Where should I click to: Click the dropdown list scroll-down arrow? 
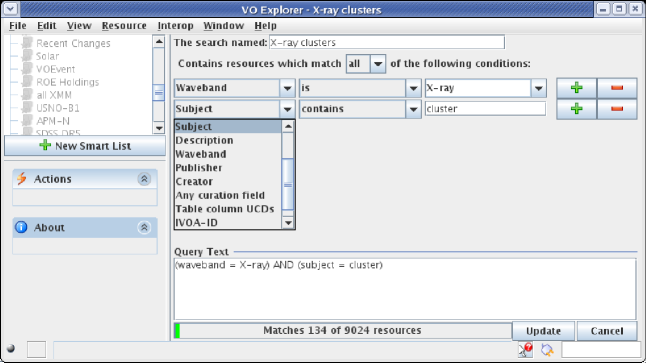[288, 223]
